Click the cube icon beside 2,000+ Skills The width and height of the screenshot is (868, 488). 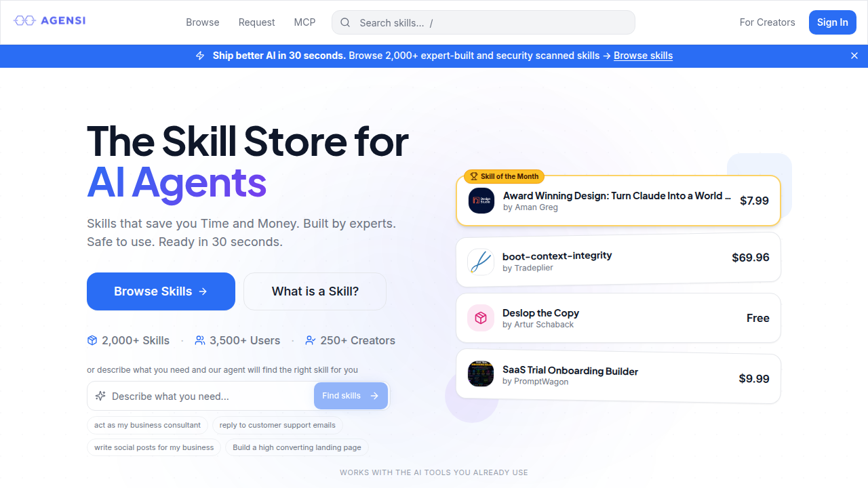click(x=92, y=340)
